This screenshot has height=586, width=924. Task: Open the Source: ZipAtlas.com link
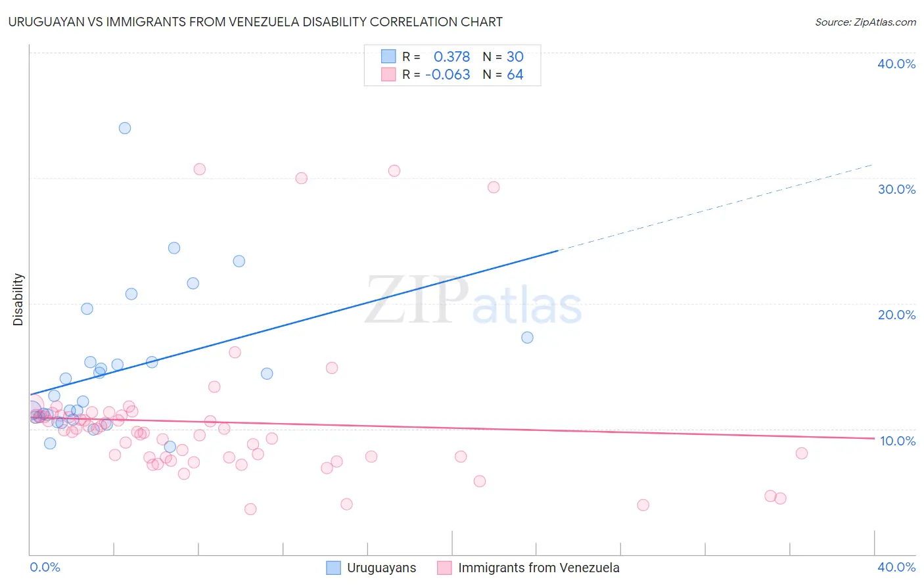[x=866, y=22]
